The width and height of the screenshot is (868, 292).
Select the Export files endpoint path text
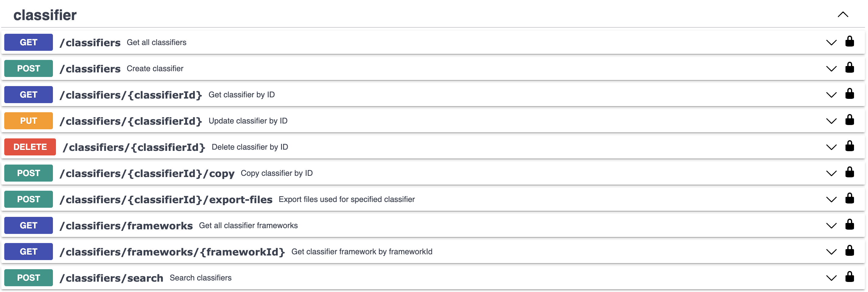tap(166, 199)
